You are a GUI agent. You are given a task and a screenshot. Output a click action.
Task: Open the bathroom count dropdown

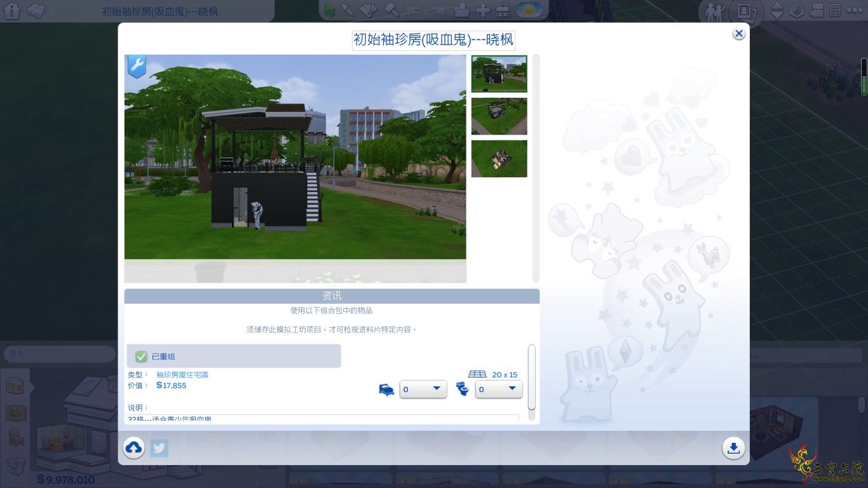[x=499, y=389]
